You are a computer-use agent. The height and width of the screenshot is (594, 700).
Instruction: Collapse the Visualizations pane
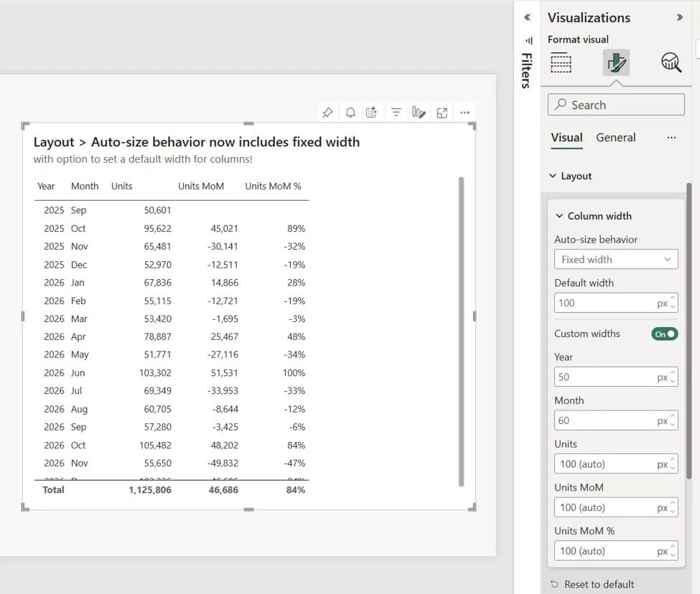pos(679,17)
